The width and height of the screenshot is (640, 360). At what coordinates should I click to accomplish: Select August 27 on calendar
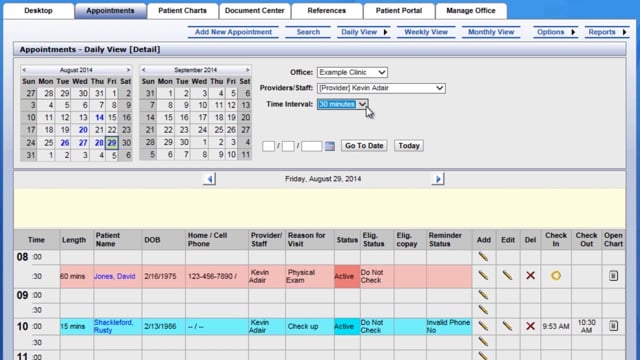[83, 143]
